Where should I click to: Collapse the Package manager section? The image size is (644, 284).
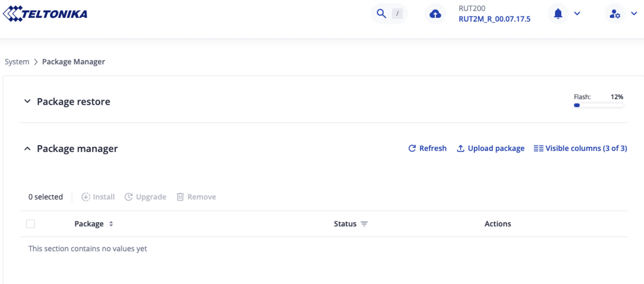pos(28,148)
